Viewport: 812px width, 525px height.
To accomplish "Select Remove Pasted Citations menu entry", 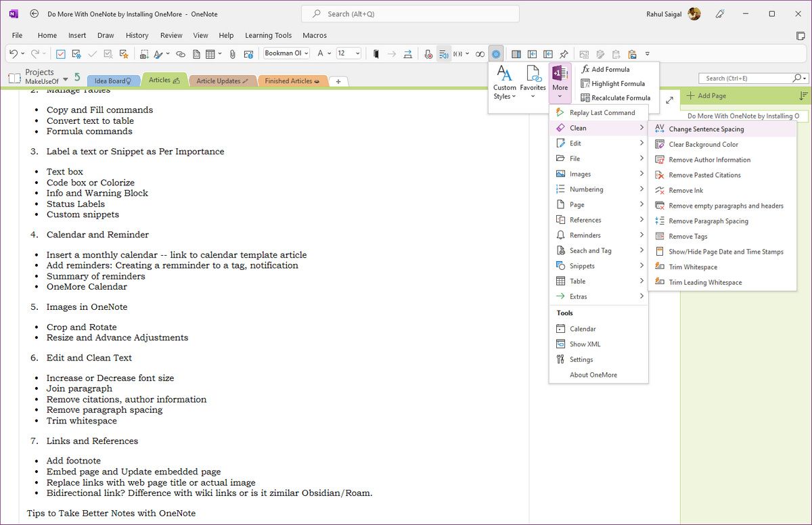I will [704, 175].
